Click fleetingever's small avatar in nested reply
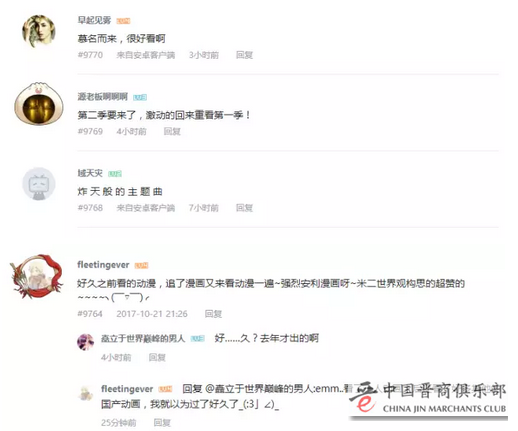This screenshot has height=431, width=518. coord(85,392)
